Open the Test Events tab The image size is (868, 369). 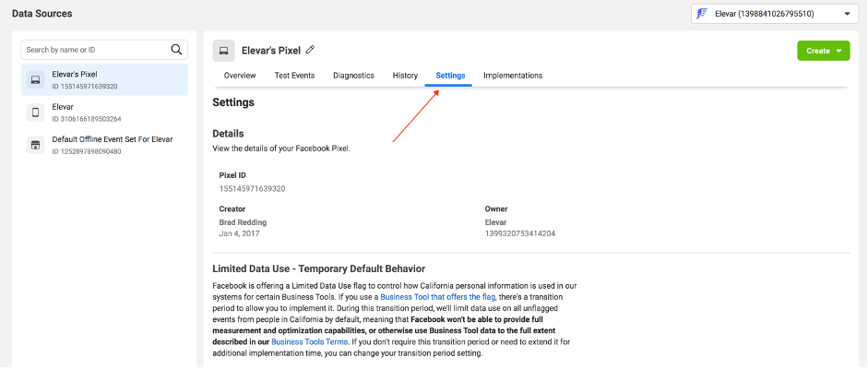coord(294,76)
